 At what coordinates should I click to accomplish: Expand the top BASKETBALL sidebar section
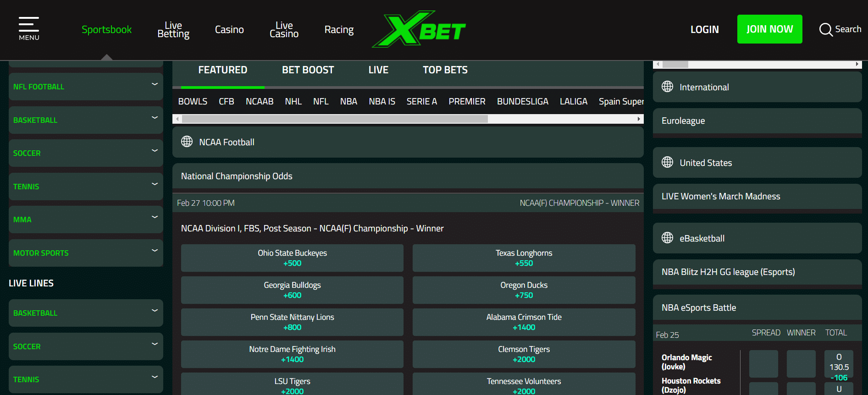coord(86,120)
